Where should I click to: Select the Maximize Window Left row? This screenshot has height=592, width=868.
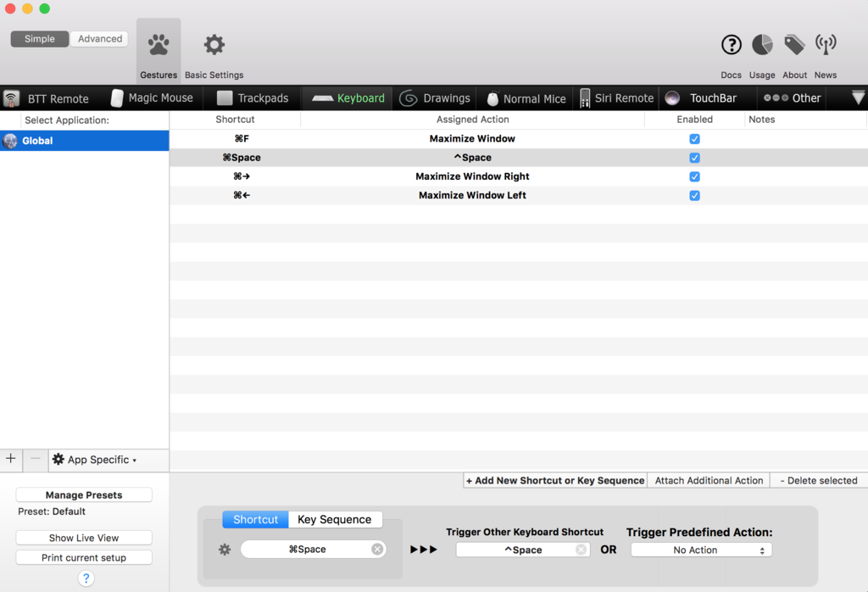[518, 195]
